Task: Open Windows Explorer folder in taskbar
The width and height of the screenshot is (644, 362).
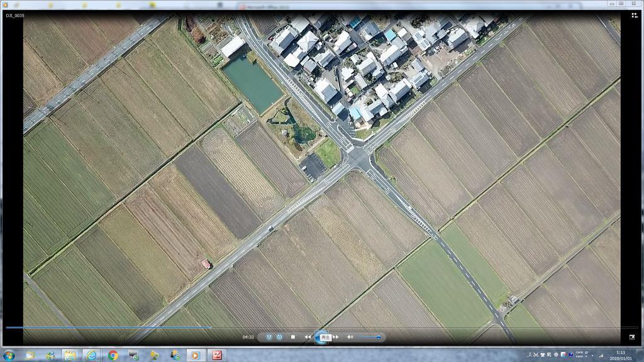Action: (70, 356)
